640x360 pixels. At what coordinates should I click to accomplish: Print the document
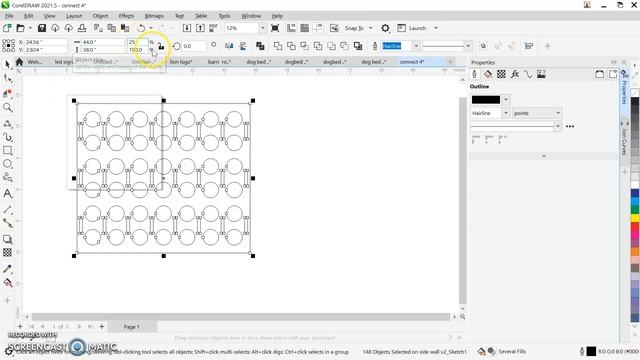(x=82, y=28)
